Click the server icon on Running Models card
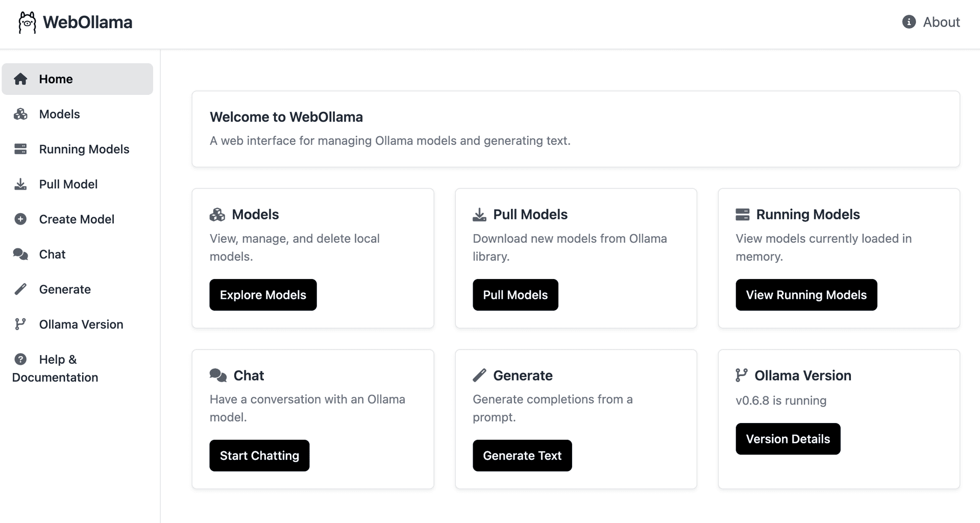980x523 pixels. 743,215
